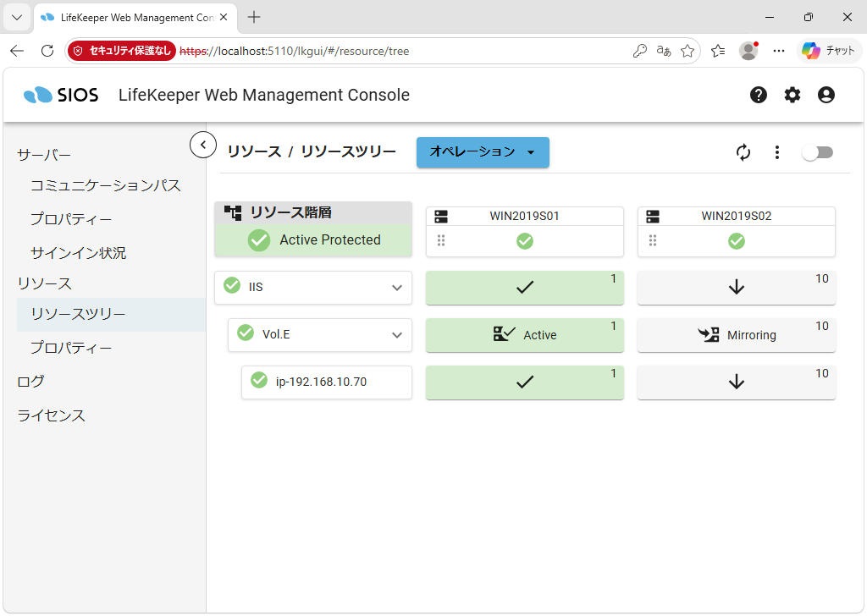This screenshot has width=867, height=616.
Task: Open リソース section in sidebar
Action: 45,284
